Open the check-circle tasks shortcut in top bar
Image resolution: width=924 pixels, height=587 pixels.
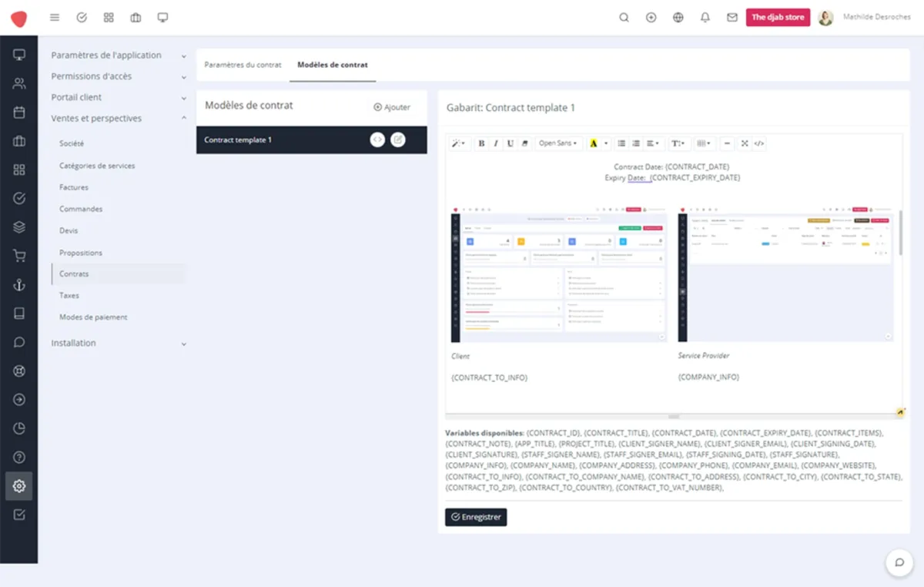[82, 18]
